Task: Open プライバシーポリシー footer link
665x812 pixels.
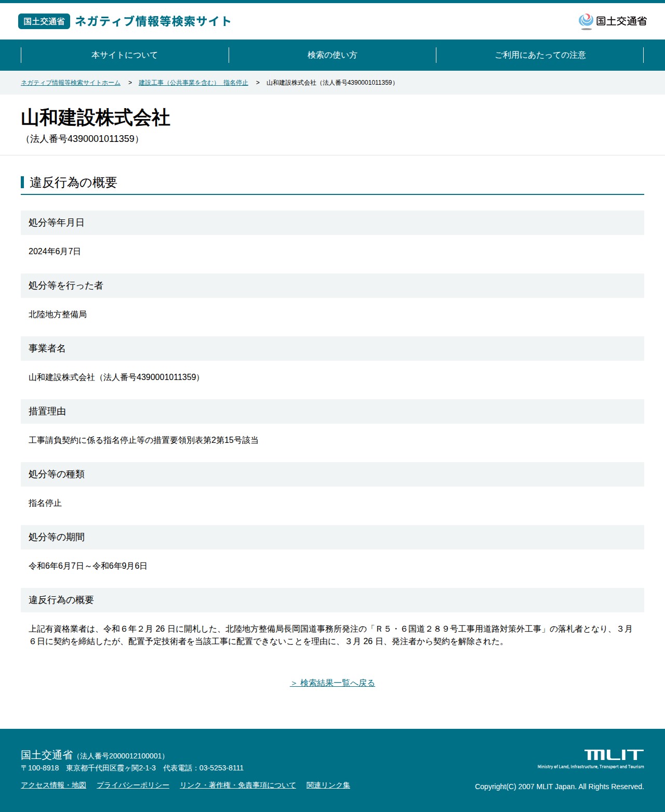Action: [133, 785]
